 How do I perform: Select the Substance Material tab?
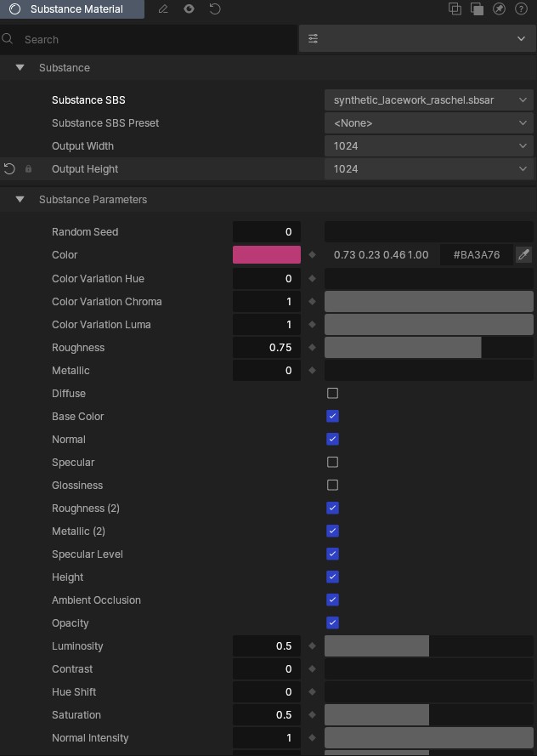tap(71, 9)
